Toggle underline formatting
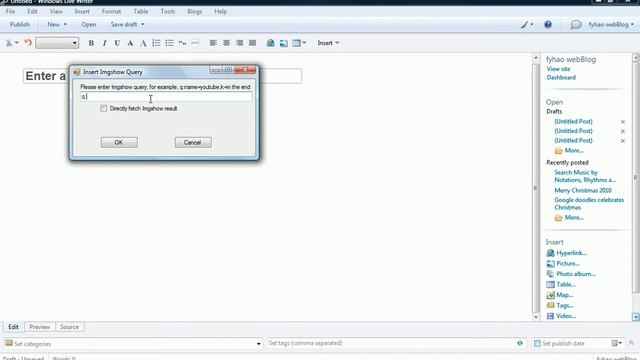 (117, 43)
